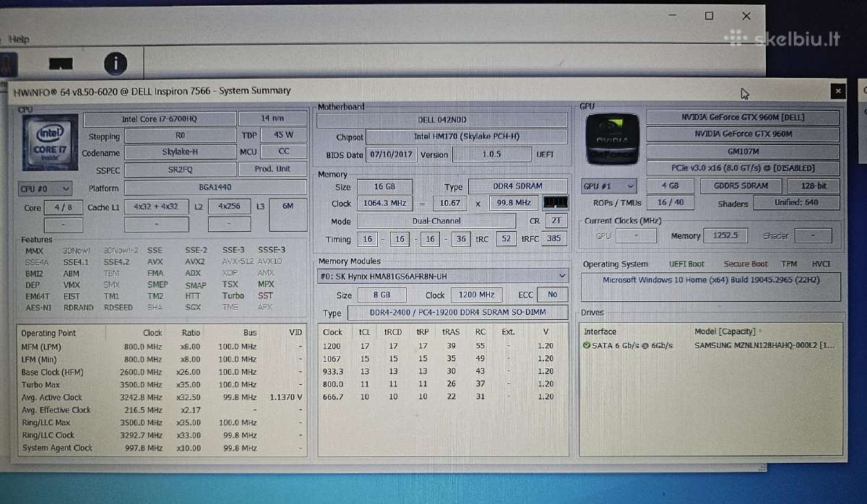Image resolution: width=867 pixels, height=504 pixels.
Task: Click the 4 / 8 core count value
Action: (64, 207)
